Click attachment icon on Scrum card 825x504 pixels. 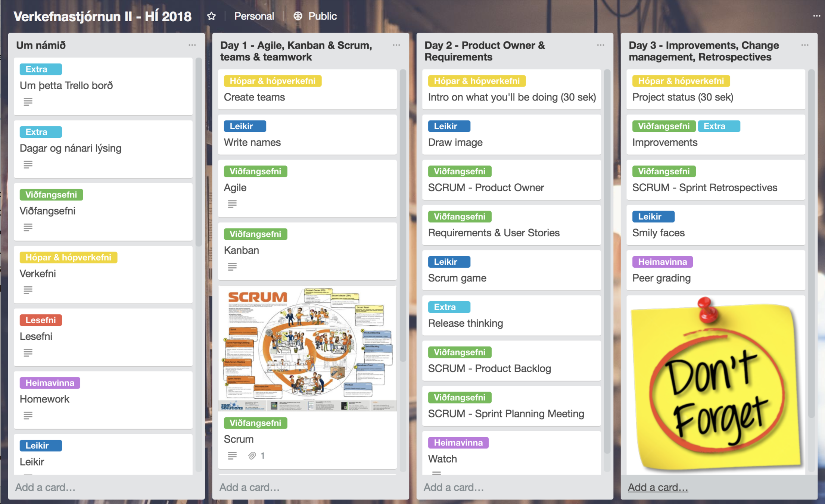(252, 455)
